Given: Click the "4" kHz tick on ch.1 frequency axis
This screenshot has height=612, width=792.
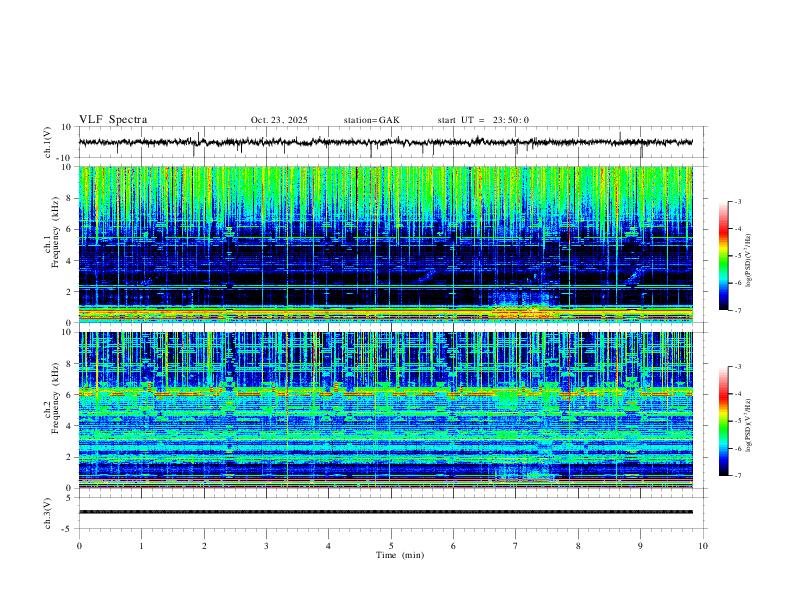Looking at the screenshot, I should (x=70, y=261).
